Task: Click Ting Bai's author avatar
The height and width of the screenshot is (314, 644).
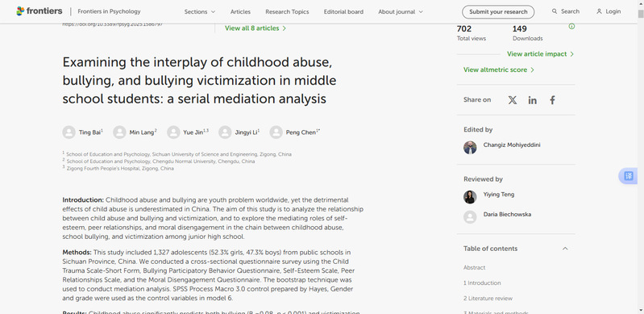Action: pyautogui.click(x=69, y=132)
